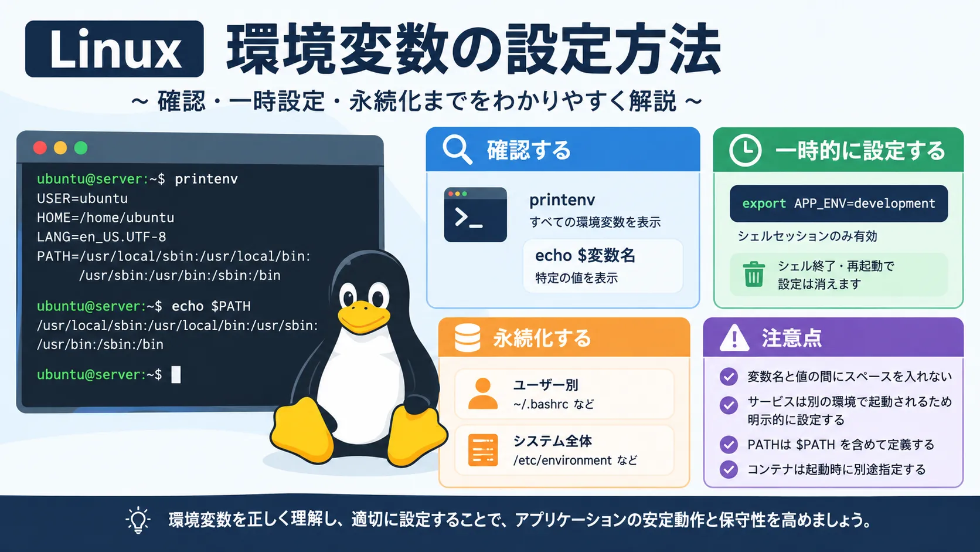The height and width of the screenshot is (552, 980).
Task: Click the subtitle 確認・一時設定・永続化までをわかりやすく解説
Action: pos(417,101)
